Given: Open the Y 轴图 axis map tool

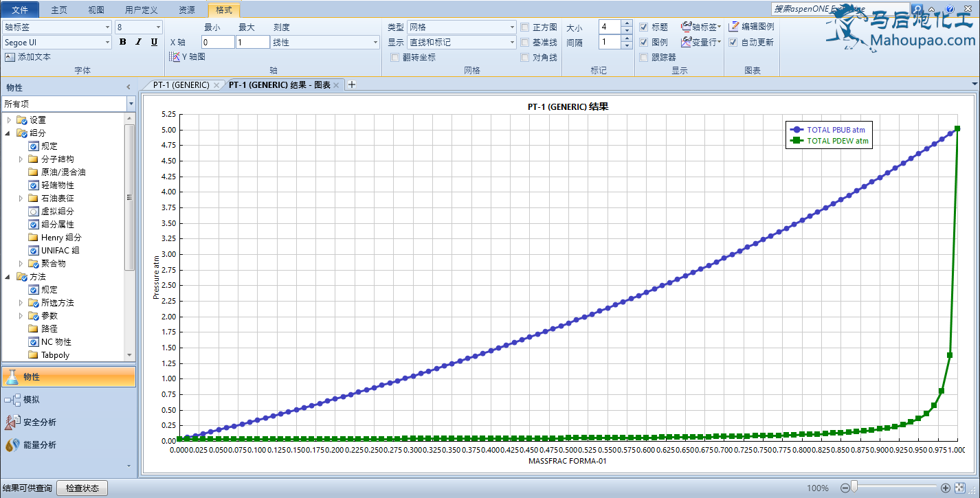Looking at the screenshot, I should tap(187, 56).
